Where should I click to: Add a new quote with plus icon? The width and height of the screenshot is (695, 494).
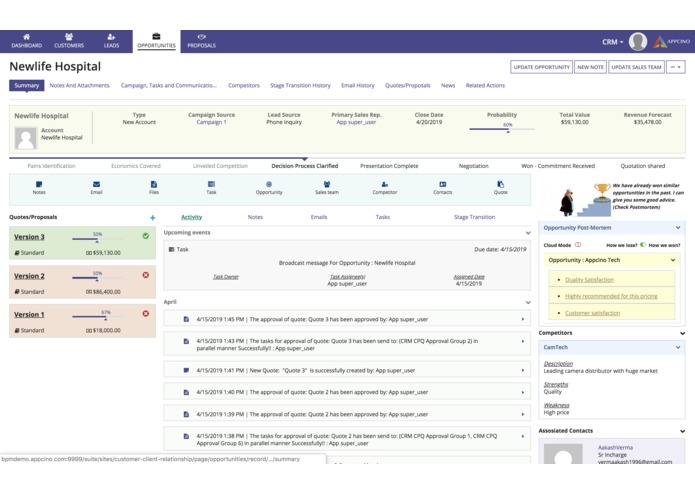click(x=152, y=218)
